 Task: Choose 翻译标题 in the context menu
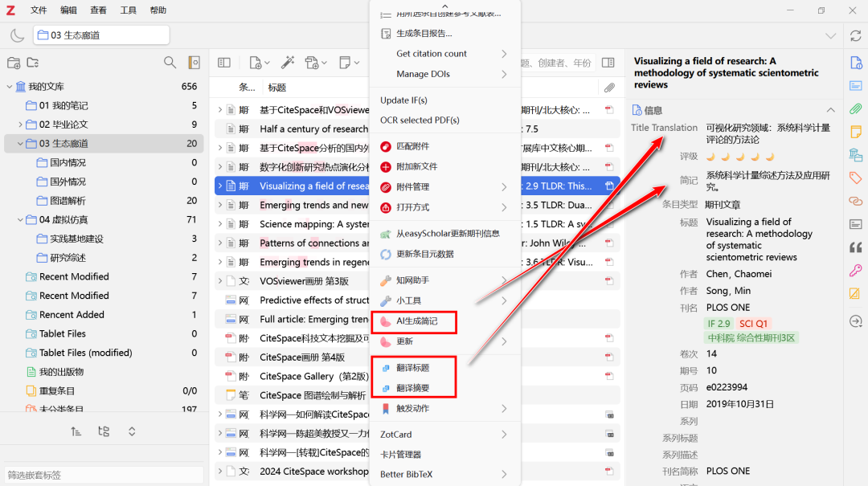(x=412, y=368)
